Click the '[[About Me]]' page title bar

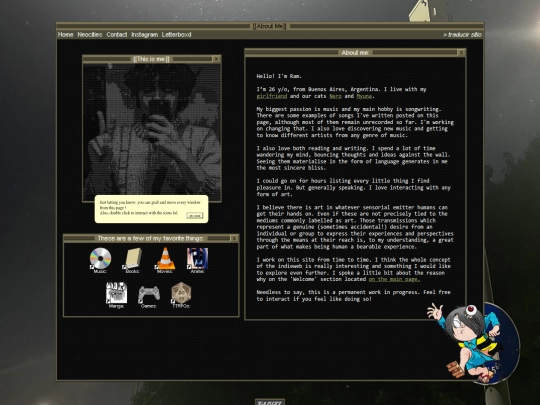[x=270, y=26]
